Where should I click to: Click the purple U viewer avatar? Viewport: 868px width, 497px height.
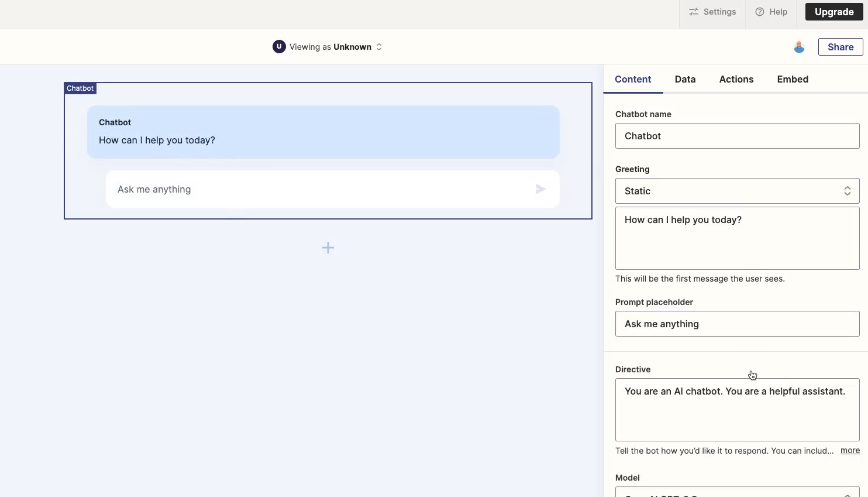point(279,47)
